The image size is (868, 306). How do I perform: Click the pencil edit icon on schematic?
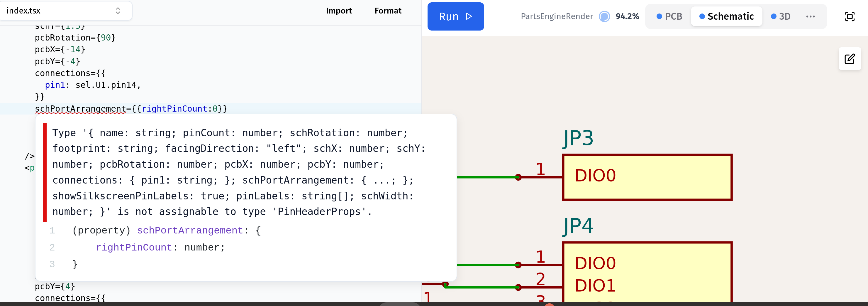[x=850, y=59]
